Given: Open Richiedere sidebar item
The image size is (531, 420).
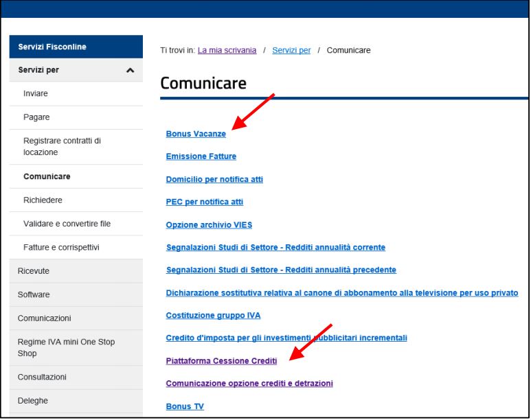Looking at the screenshot, I should pos(76,200).
